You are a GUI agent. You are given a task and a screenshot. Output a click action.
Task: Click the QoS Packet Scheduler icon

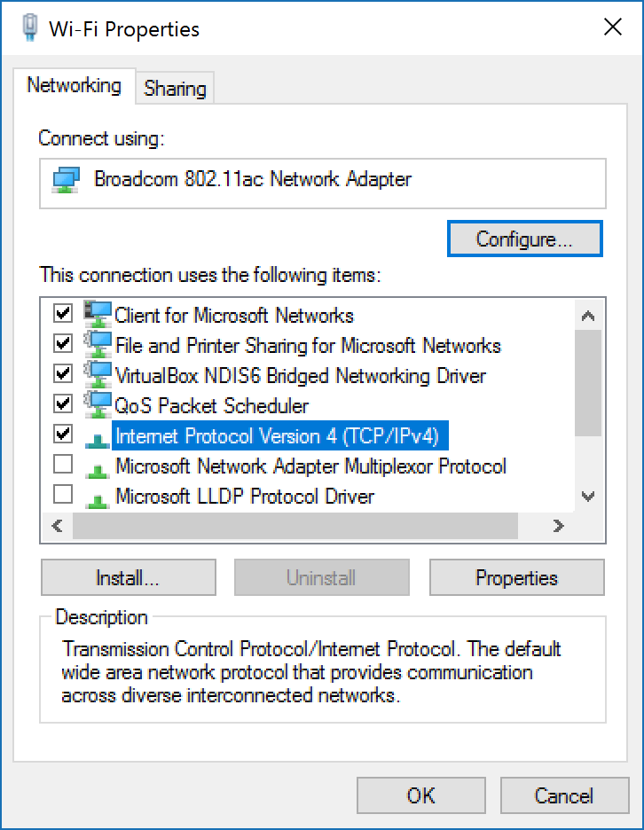click(x=98, y=405)
